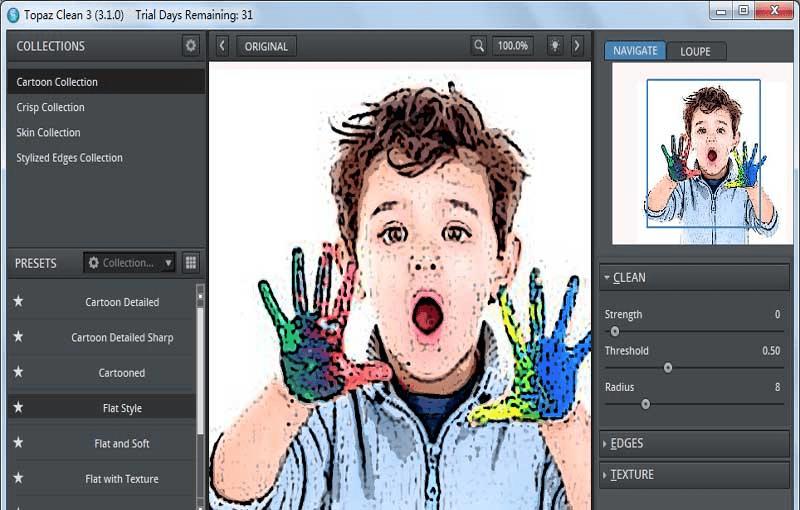This screenshot has height=510, width=800.
Task: Open the Collections settings gear
Action: 191,46
